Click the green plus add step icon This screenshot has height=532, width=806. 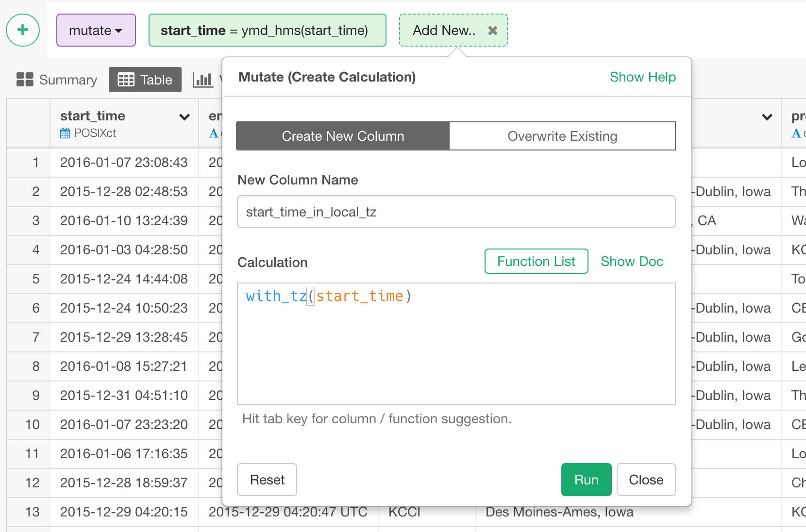(23, 30)
